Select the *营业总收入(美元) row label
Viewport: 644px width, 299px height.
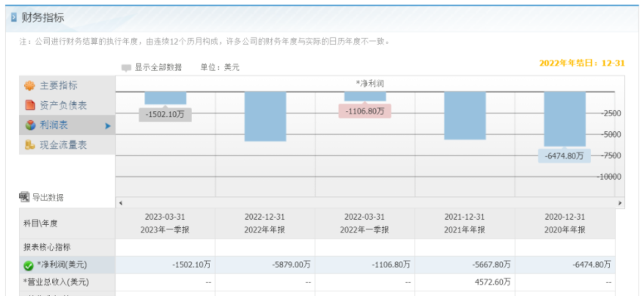tap(56, 282)
